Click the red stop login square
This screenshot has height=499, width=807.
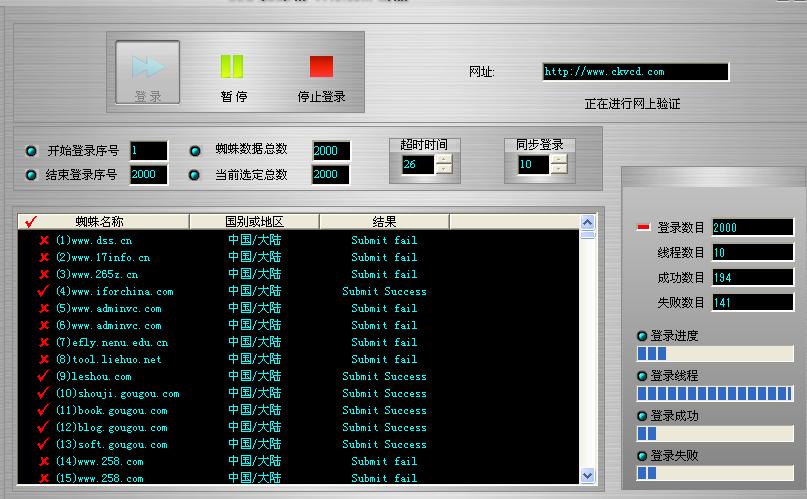[321, 66]
